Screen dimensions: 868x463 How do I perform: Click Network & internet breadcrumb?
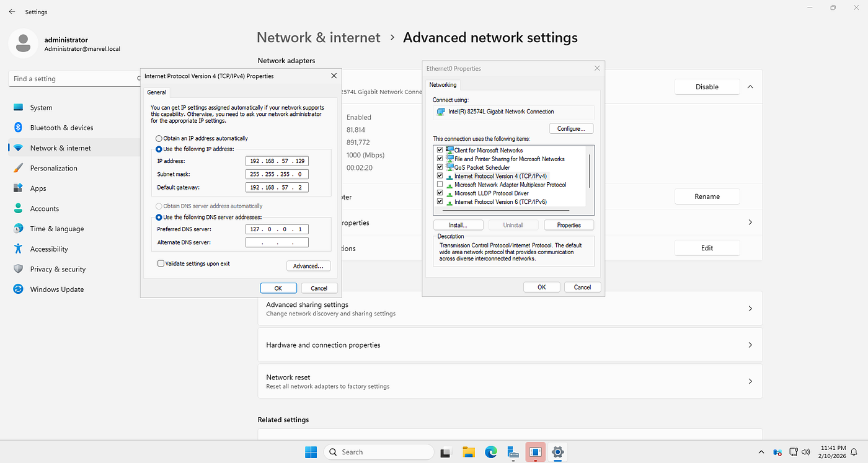tap(319, 37)
